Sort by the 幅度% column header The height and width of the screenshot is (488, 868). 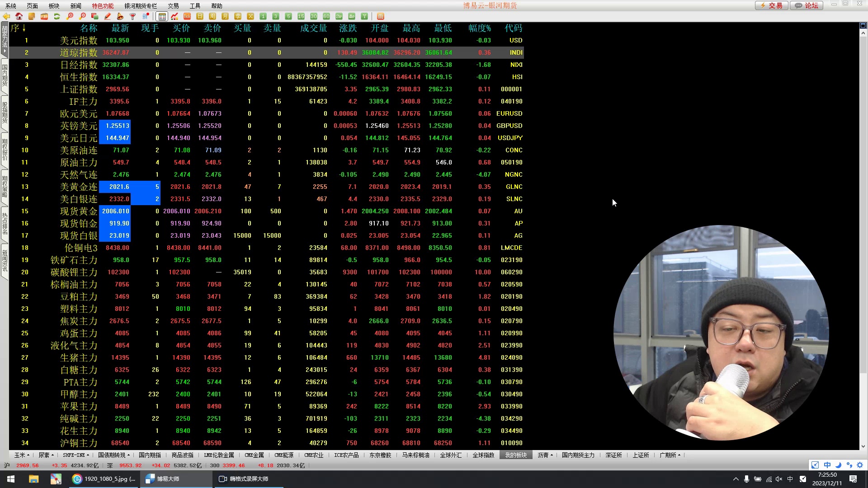pyautogui.click(x=479, y=28)
